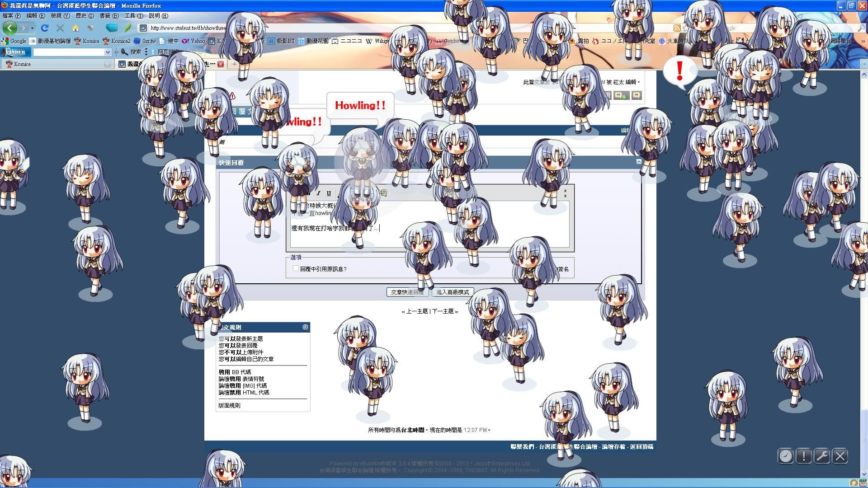This screenshot has width=868, height=488.
Task: Open the 編輯 (Edit) menu
Action: pyautogui.click(x=36, y=16)
